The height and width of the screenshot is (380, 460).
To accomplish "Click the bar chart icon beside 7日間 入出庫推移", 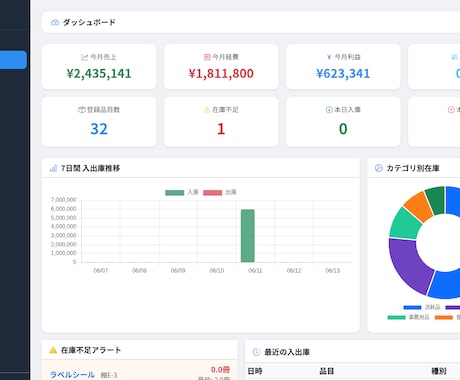I will (x=53, y=168).
